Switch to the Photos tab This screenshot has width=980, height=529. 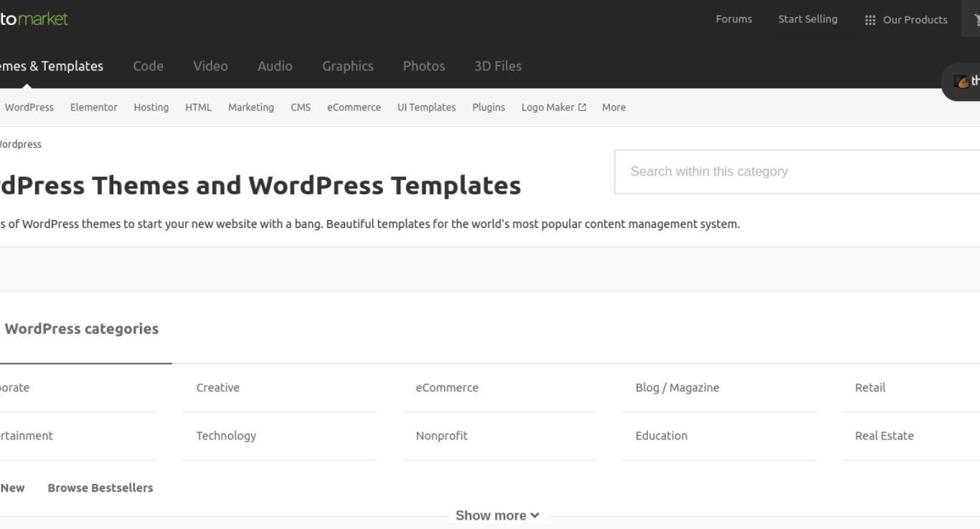[x=424, y=66]
